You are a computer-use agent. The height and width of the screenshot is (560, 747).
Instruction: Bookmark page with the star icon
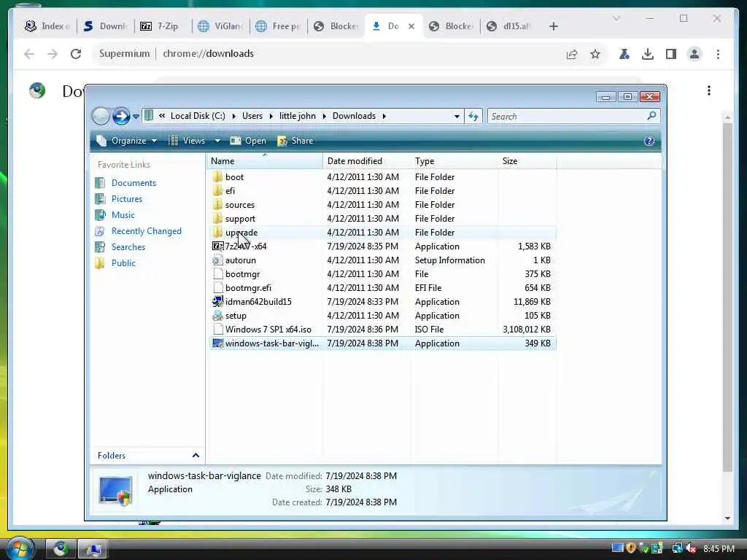point(595,54)
